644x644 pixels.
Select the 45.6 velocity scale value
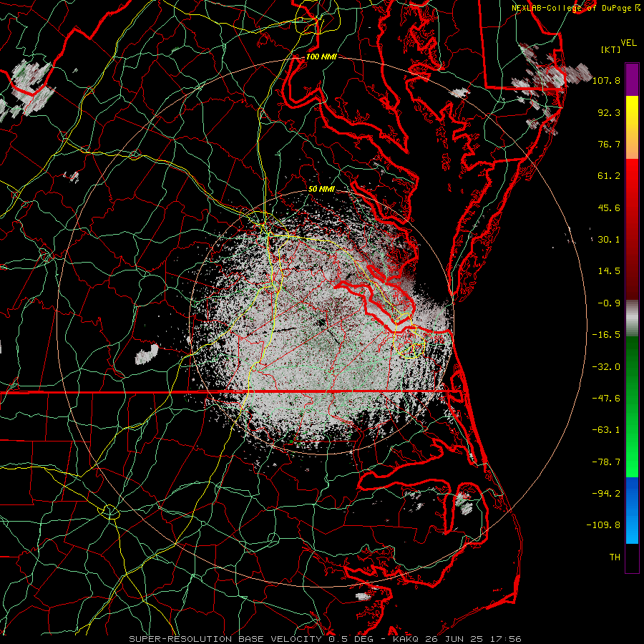pyautogui.click(x=609, y=208)
